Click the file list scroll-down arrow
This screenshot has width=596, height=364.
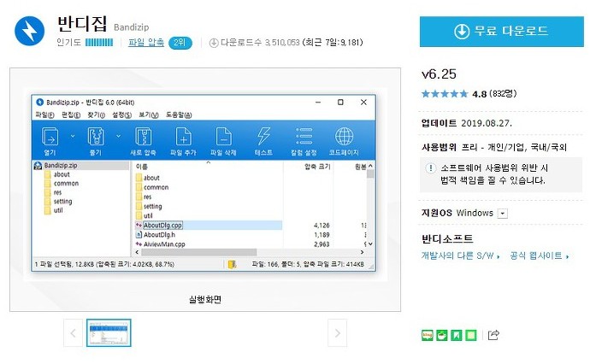(x=370, y=244)
